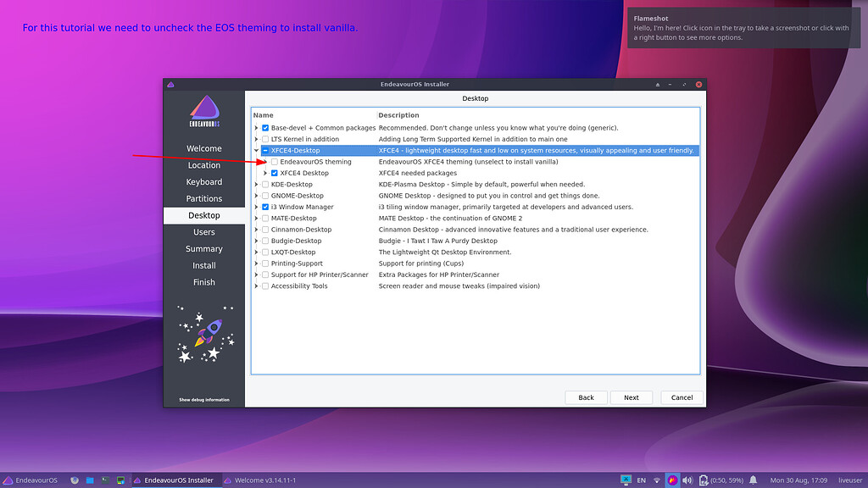Click the installer window menu icon in title bar
The width and height of the screenshot is (868, 488).
(170, 85)
